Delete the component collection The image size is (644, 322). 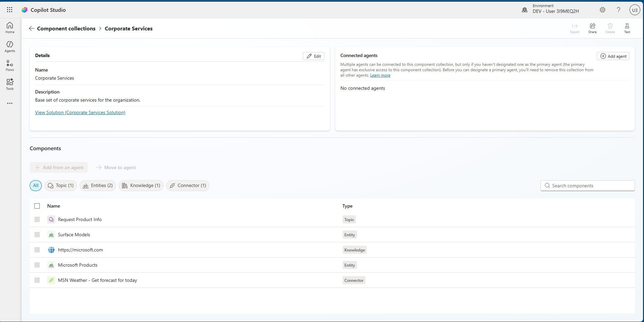point(610,28)
